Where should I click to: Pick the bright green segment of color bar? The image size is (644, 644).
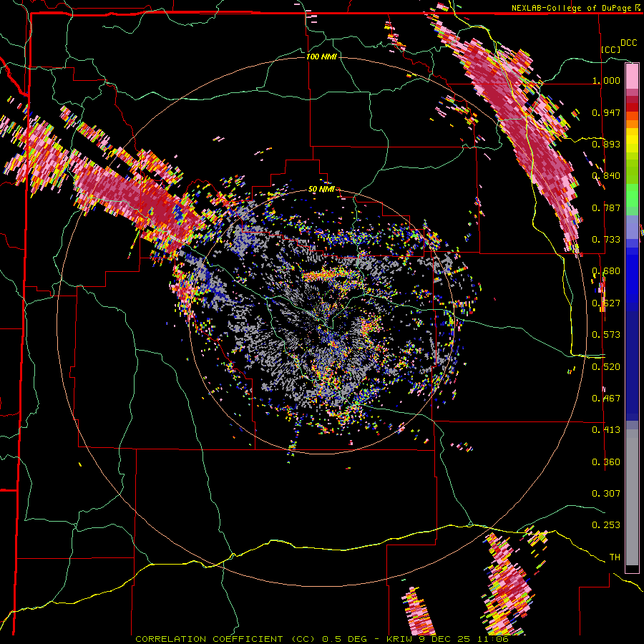click(x=632, y=195)
